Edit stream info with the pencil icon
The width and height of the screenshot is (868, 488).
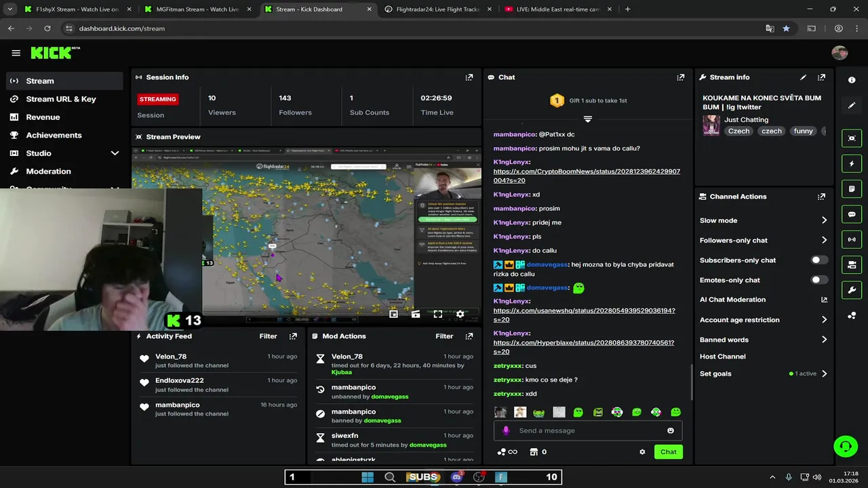click(x=803, y=77)
